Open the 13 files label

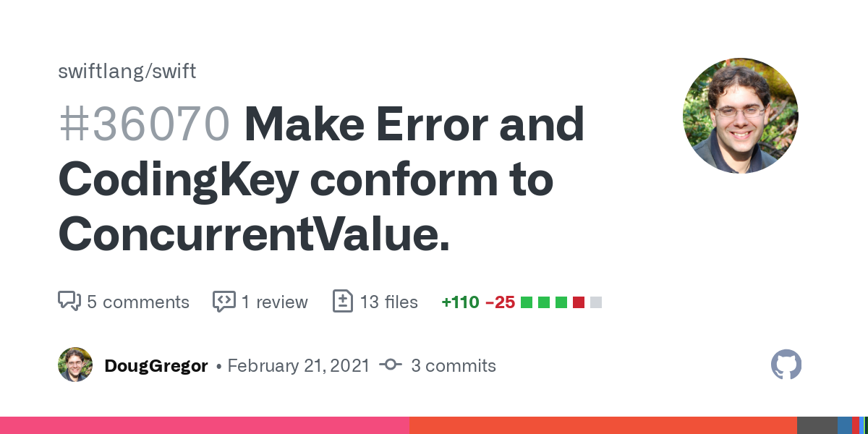click(389, 302)
